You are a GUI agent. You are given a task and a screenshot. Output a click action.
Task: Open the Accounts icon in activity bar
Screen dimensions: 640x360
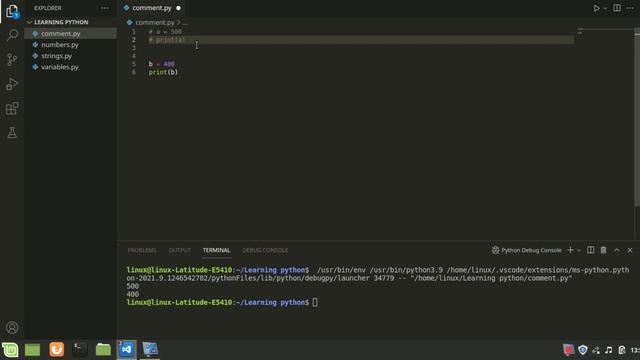pos(12,327)
